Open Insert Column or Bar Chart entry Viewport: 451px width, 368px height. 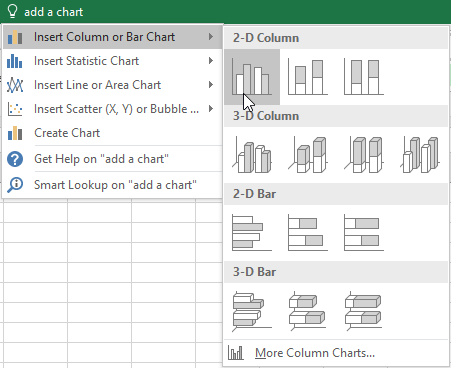pyautogui.click(x=113, y=37)
